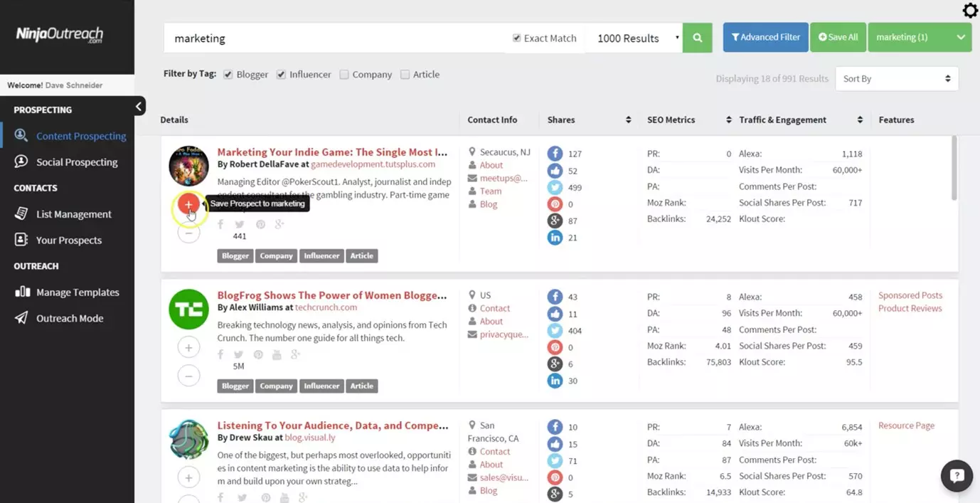Open Listening To Your Audience article
The image size is (980, 503).
(x=332, y=425)
